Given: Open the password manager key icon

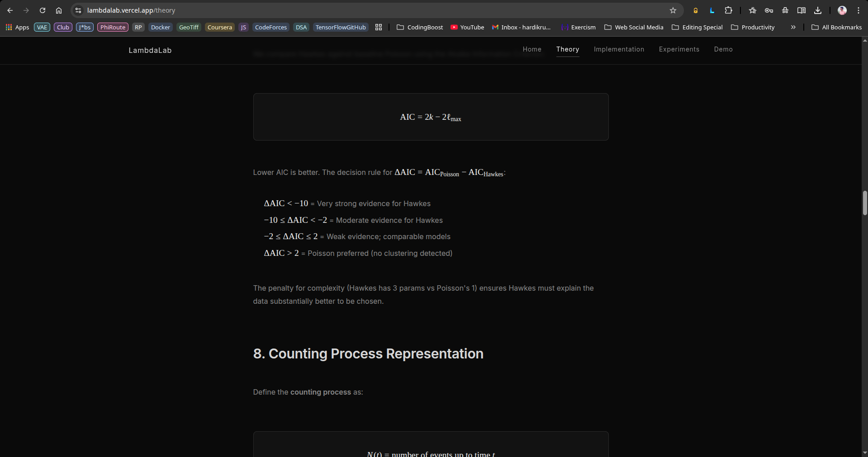Looking at the screenshot, I should 769,10.
